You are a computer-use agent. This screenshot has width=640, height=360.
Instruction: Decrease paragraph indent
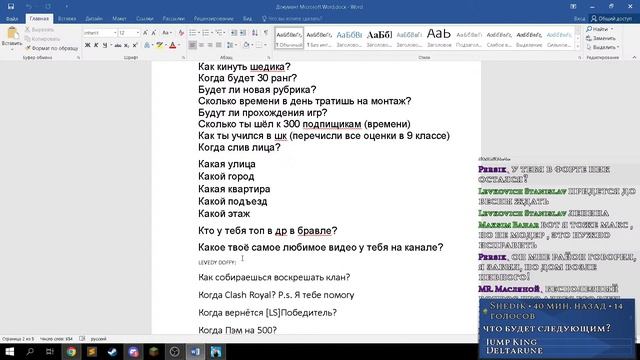click(234, 33)
